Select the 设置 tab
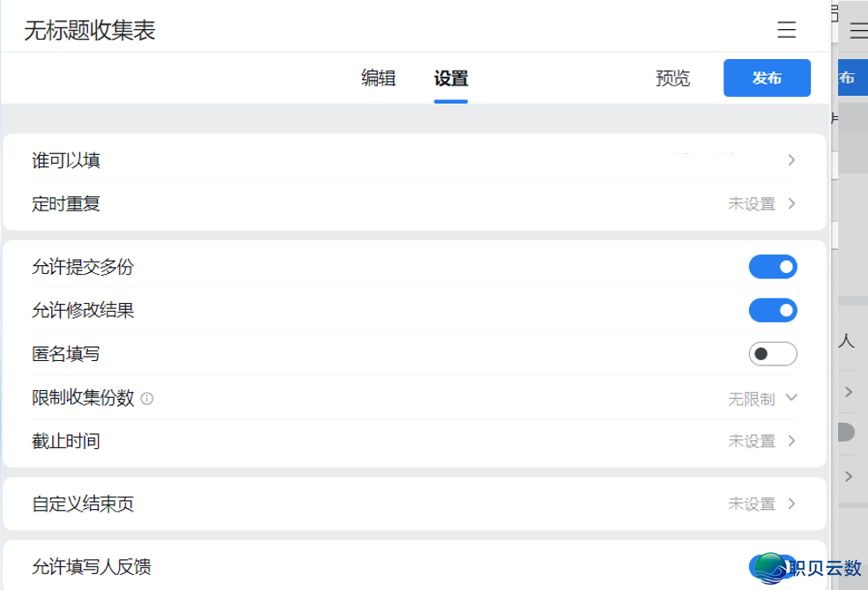The width and height of the screenshot is (868, 590). click(x=450, y=78)
